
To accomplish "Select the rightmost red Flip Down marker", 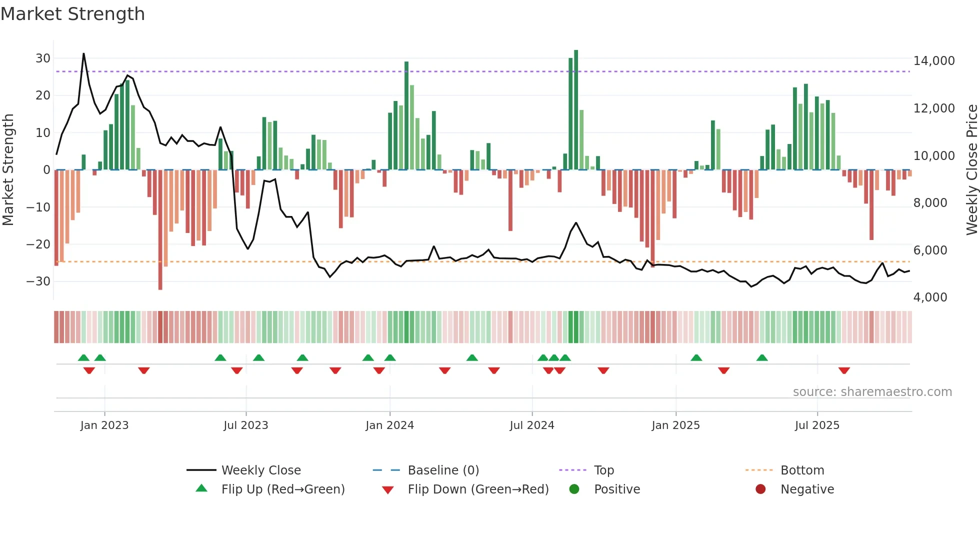I will (x=844, y=370).
